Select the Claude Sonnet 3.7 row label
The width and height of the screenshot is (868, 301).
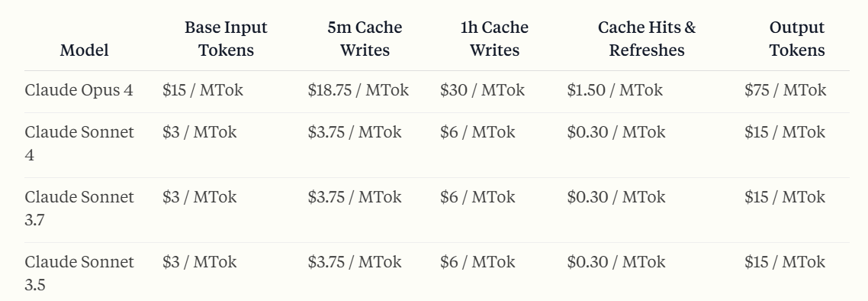coord(79,209)
